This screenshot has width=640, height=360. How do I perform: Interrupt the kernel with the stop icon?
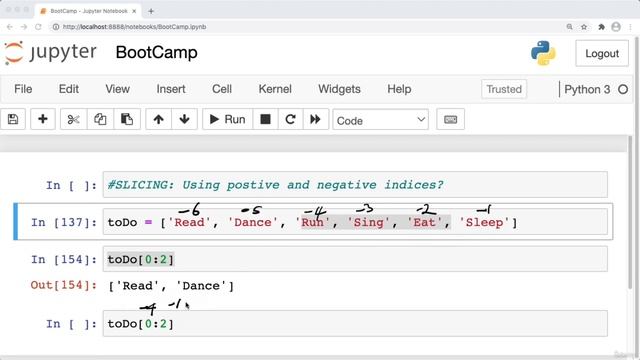click(x=265, y=119)
